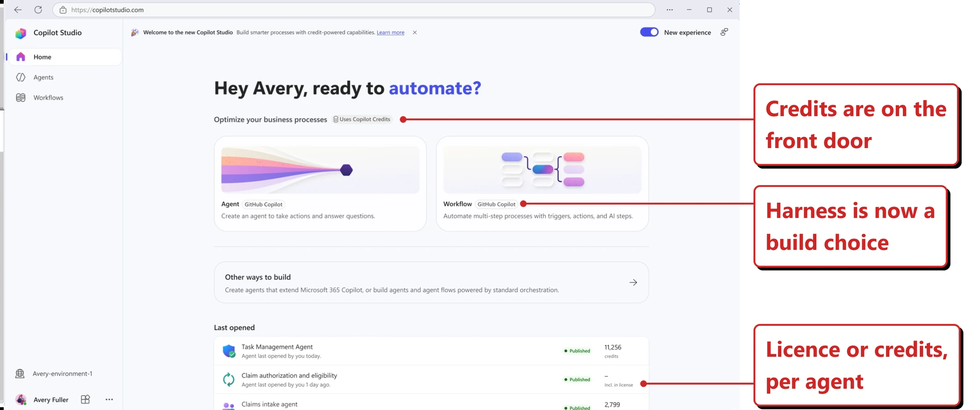Open Other ways to build card
The height and width of the screenshot is (410, 980).
pos(431,283)
